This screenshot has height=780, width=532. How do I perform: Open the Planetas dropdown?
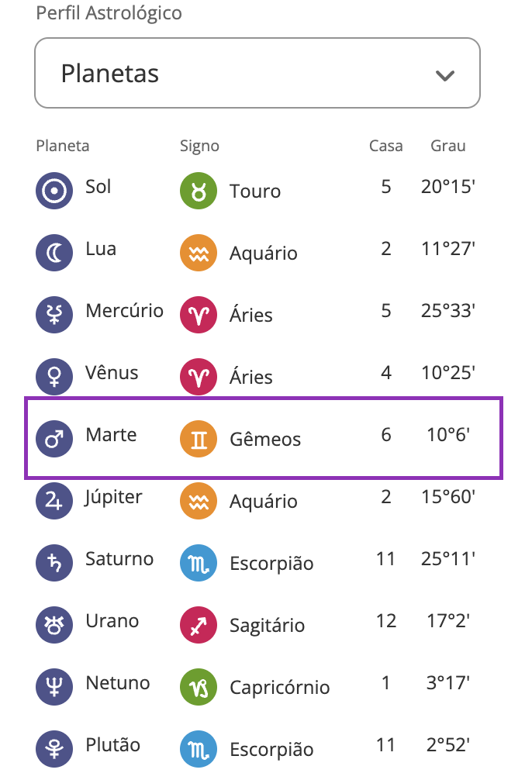tap(257, 73)
